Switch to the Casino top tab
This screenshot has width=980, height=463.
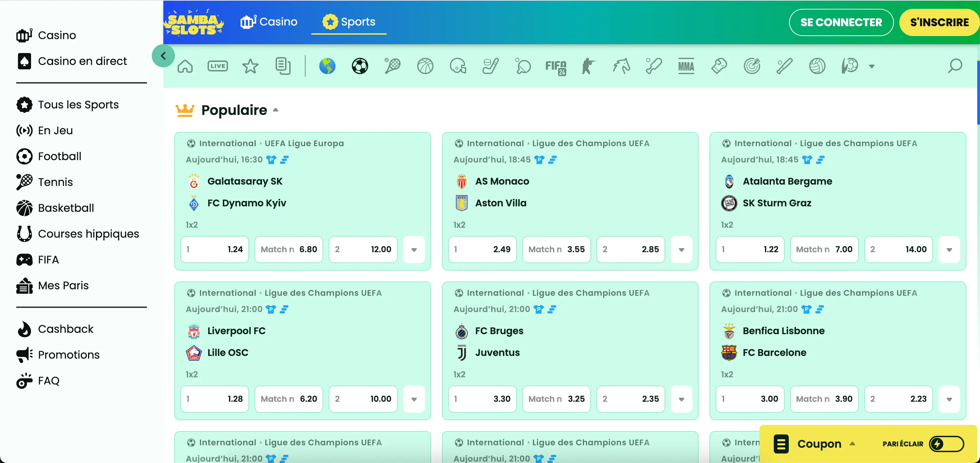pos(269,22)
